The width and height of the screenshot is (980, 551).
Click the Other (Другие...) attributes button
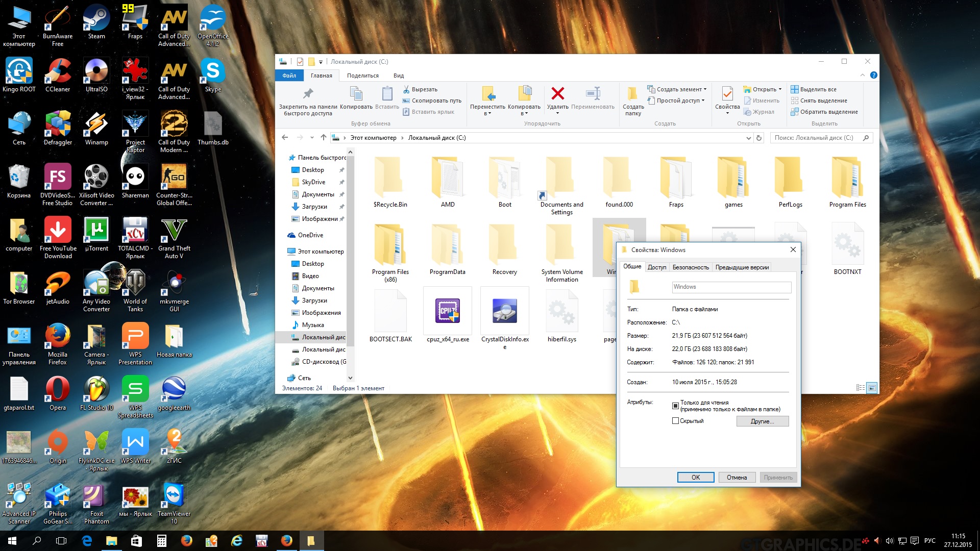[x=762, y=421]
